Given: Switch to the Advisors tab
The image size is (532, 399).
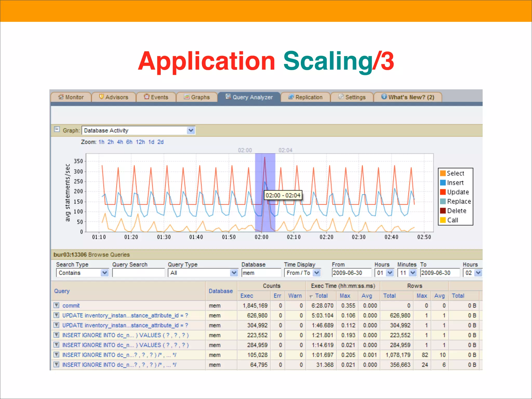Looking at the screenshot, I should (x=114, y=97).
